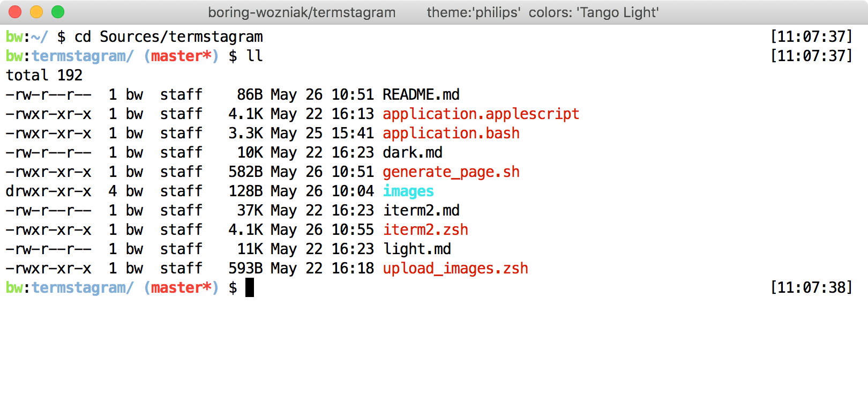Select upload_images.zsh in the listing
The width and height of the screenshot is (868, 415).
(455, 269)
